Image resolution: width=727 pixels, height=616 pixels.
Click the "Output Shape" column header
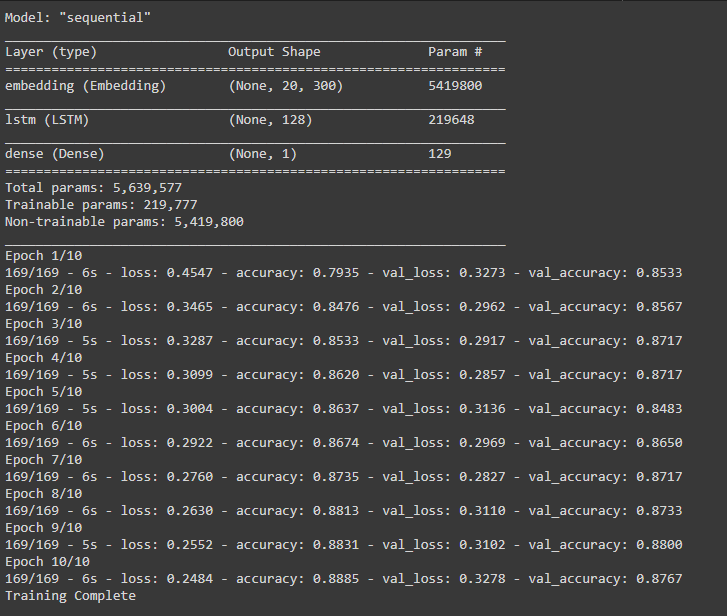274,52
